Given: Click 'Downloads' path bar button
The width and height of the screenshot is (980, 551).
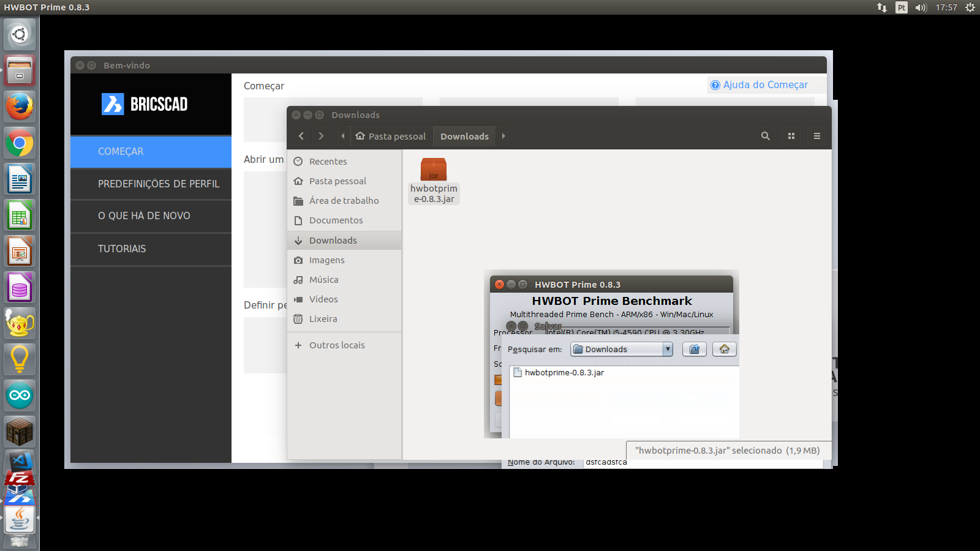Looking at the screenshot, I should [465, 136].
